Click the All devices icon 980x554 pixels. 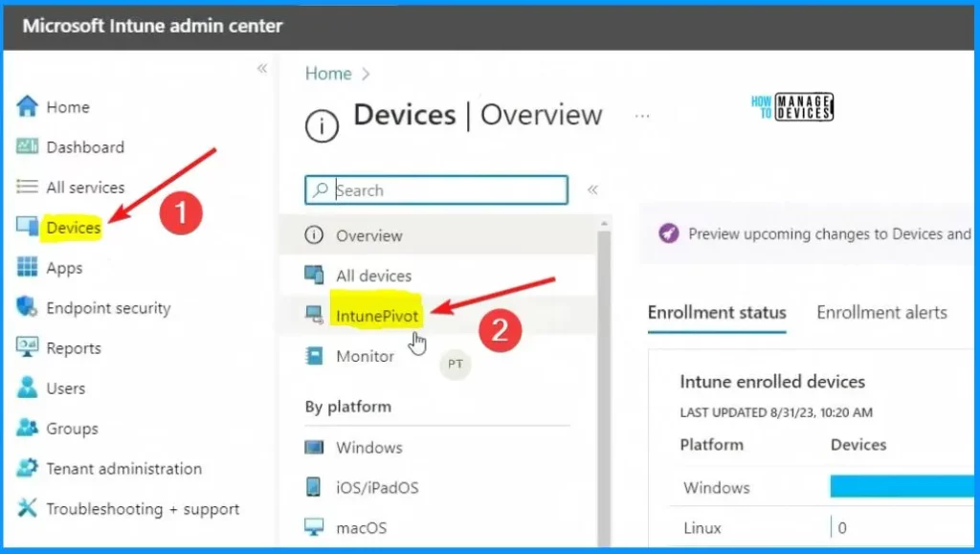pyautogui.click(x=314, y=275)
